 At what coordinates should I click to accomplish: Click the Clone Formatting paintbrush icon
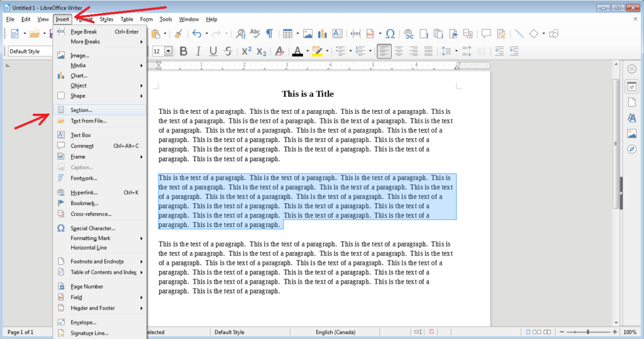[178, 33]
